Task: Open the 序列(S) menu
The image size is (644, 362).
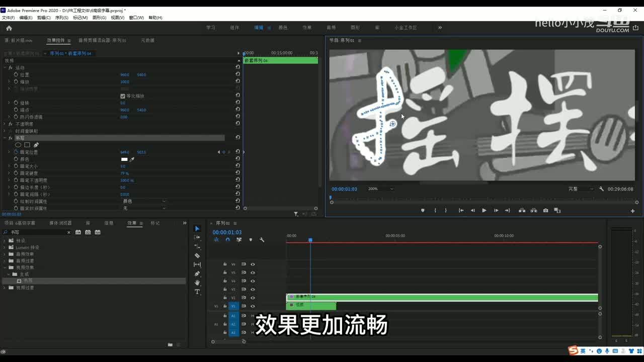Action: tap(61, 18)
